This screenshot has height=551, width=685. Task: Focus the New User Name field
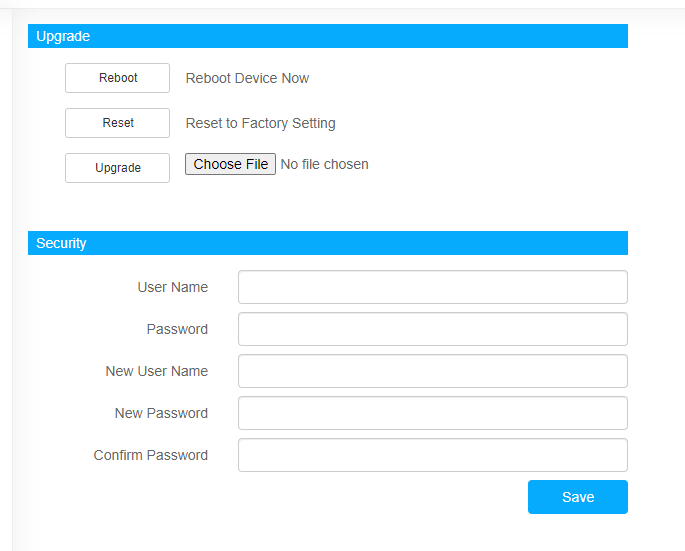point(433,371)
